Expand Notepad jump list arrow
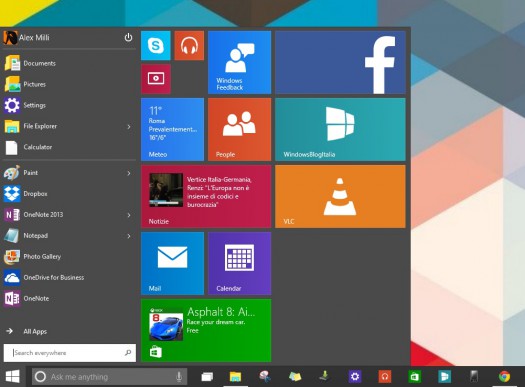The image size is (525, 387). click(x=129, y=236)
